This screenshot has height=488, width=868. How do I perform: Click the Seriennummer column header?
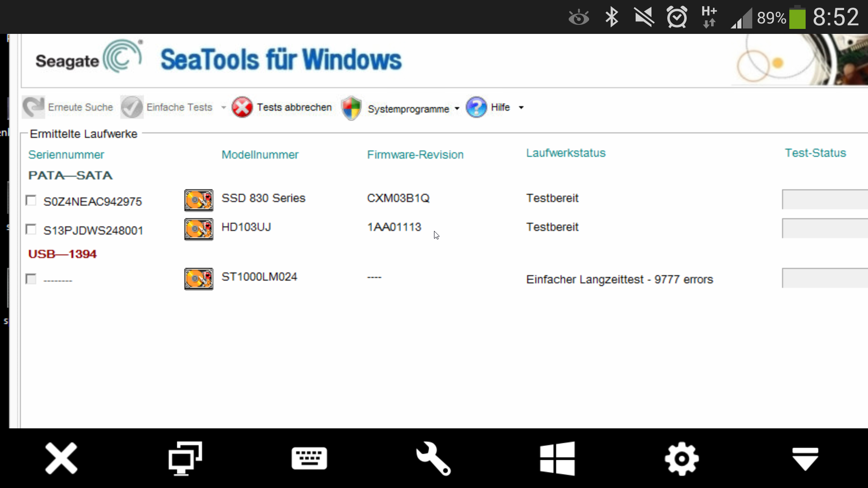click(x=66, y=155)
